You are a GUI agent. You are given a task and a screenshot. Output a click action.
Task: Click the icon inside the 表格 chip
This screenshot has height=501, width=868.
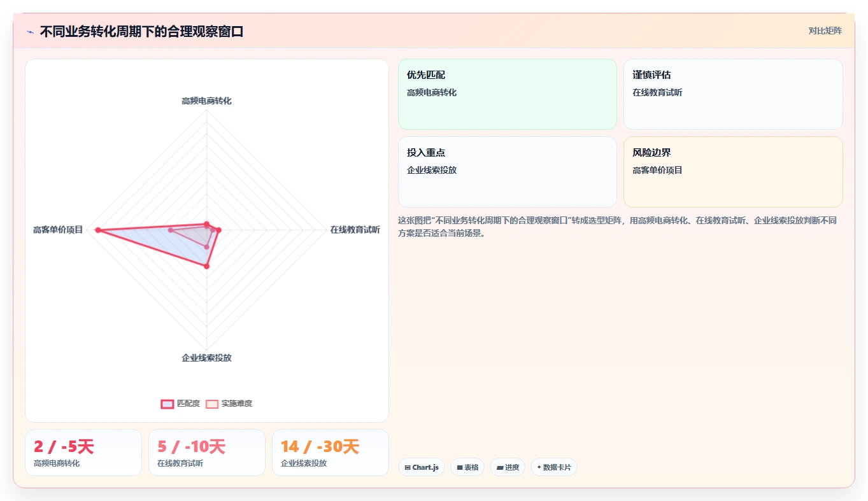[460, 467]
